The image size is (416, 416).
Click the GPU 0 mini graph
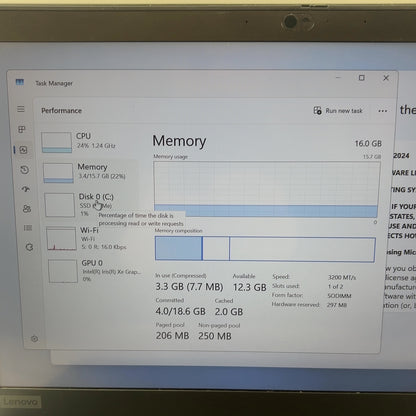coord(63,271)
